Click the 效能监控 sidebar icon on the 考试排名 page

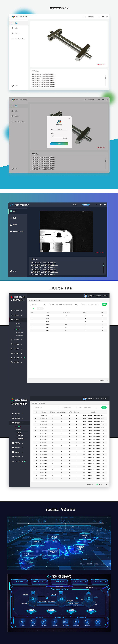(12, 349)
